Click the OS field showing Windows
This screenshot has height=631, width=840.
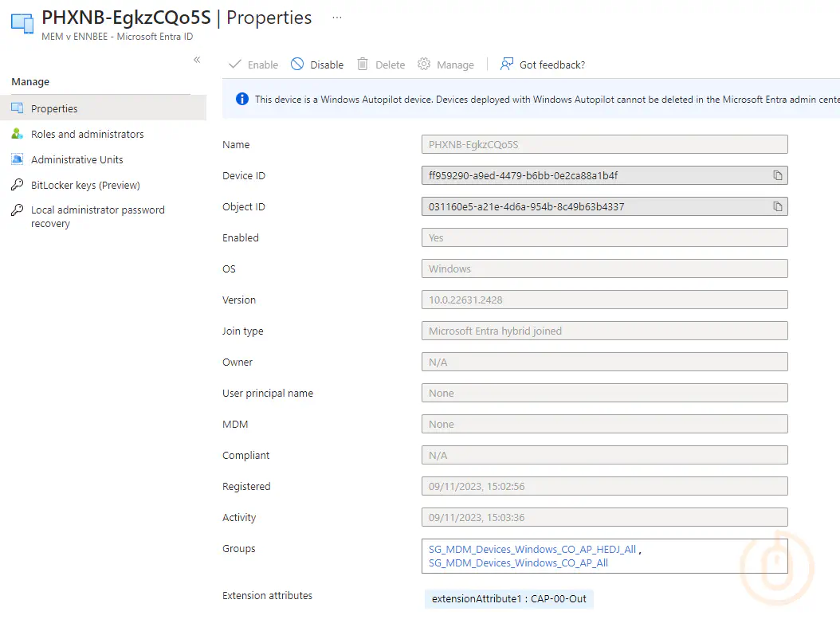(604, 269)
